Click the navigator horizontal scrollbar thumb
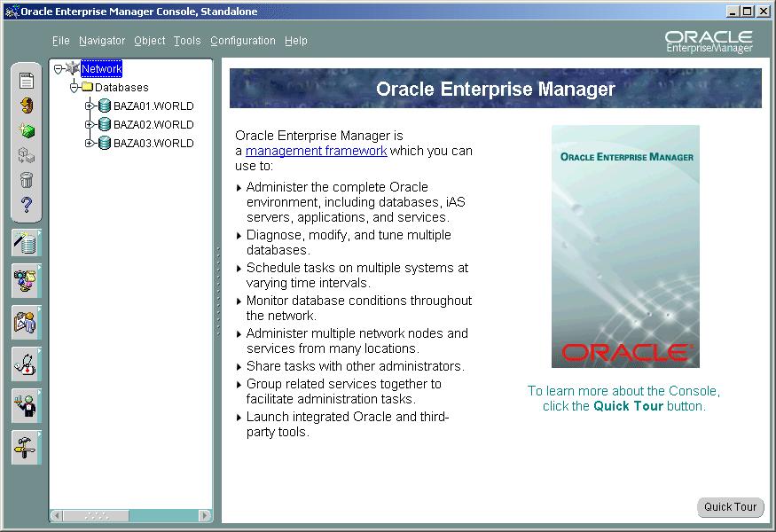The width and height of the screenshot is (776, 532). click(x=96, y=516)
